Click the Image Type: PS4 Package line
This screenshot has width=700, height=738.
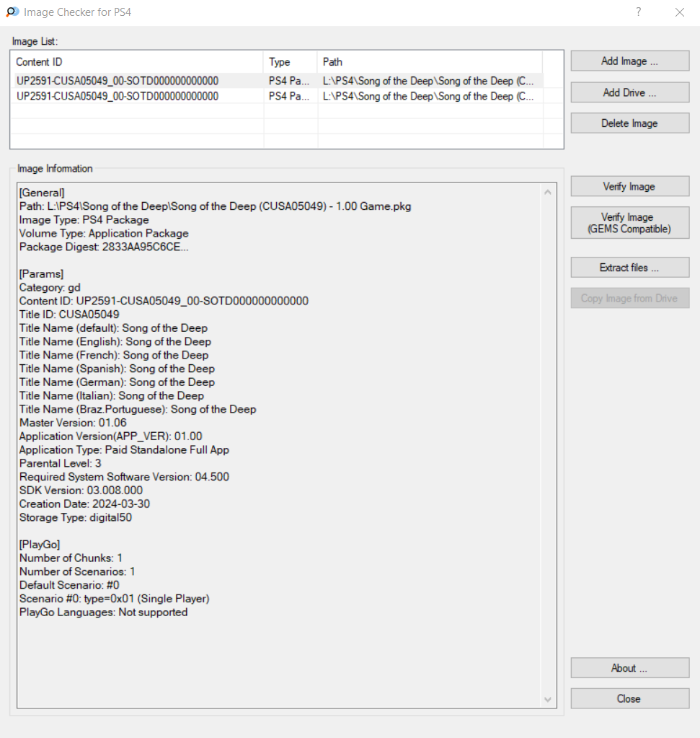[84, 220]
